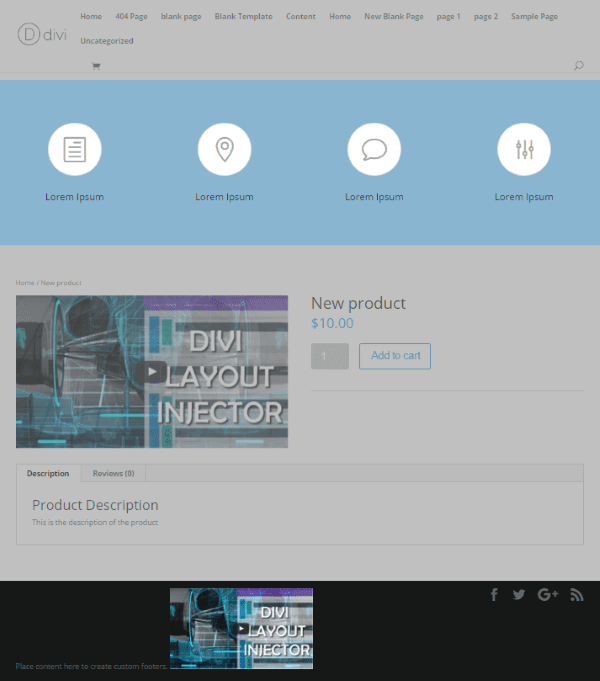Open the RSS feed footer icon
This screenshot has height=681, width=600.
(x=577, y=595)
